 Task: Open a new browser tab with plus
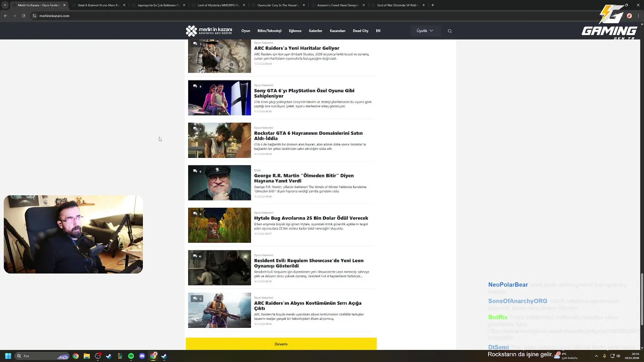[433, 5]
